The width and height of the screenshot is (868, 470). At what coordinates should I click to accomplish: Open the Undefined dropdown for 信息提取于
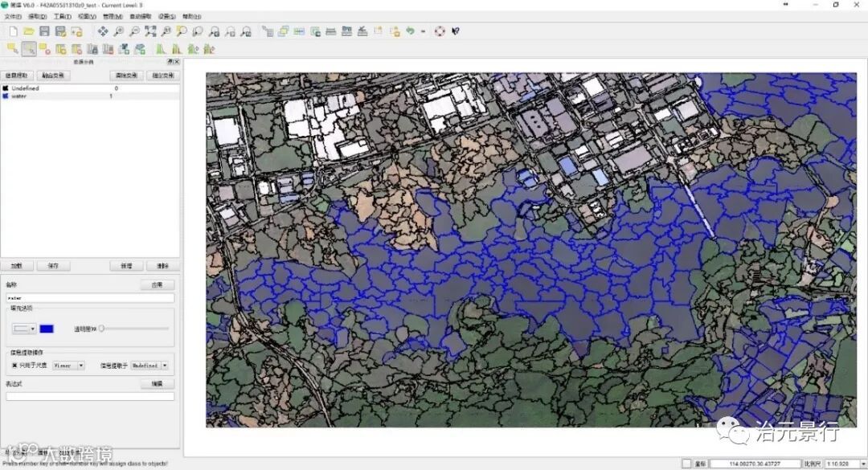click(x=149, y=366)
